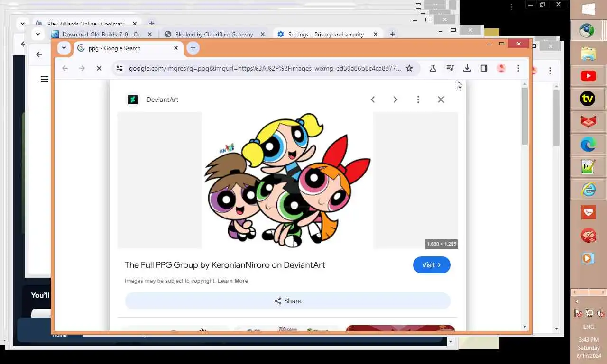
Task: Open the Chrome profile avatar
Action: (x=501, y=68)
